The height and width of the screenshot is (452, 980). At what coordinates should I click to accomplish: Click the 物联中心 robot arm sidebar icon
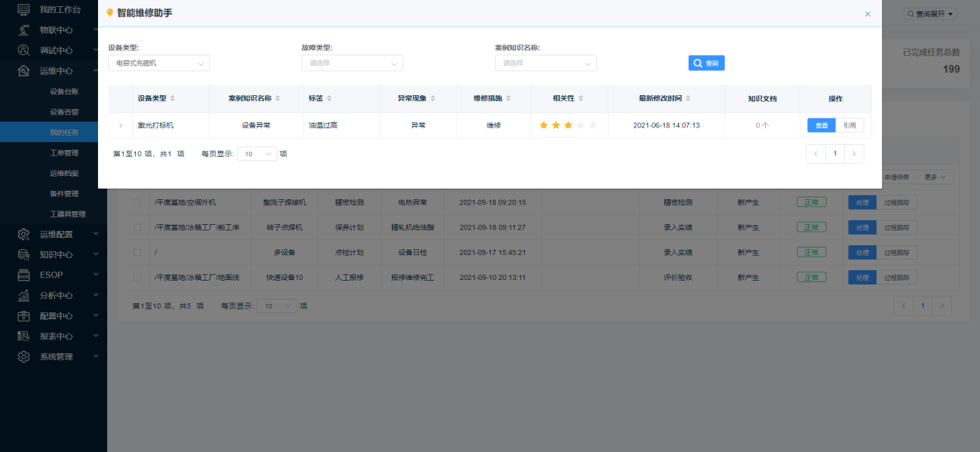tap(23, 30)
